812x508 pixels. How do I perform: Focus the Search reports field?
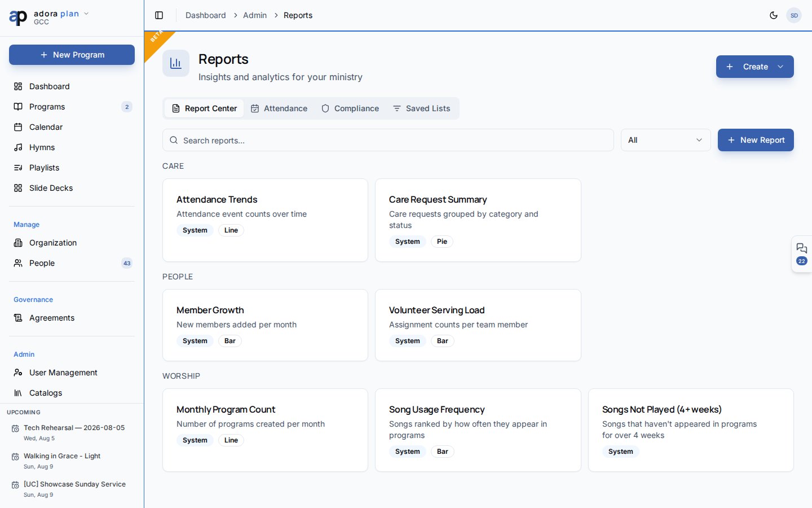(x=388, y=140)
